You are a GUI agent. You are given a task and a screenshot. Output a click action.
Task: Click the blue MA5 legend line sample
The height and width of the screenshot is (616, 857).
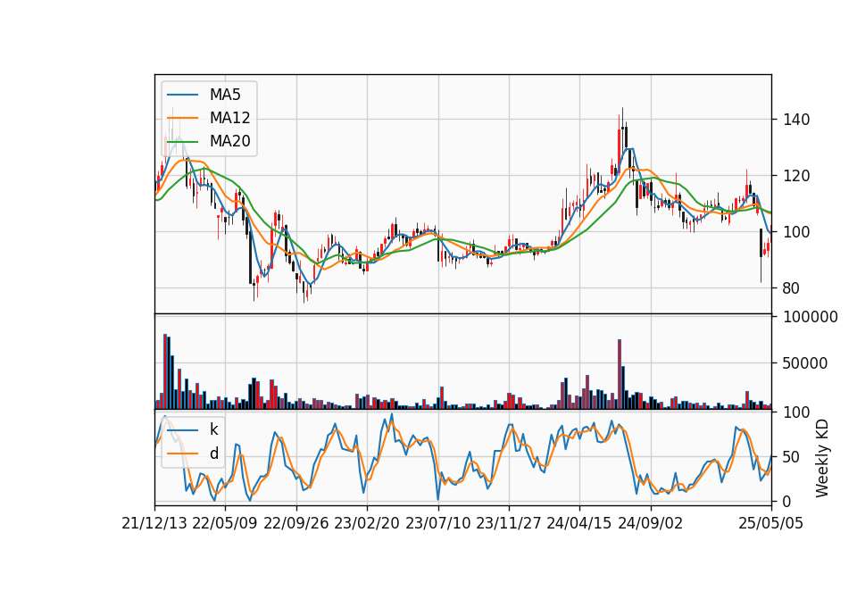(x=182, y=95)
